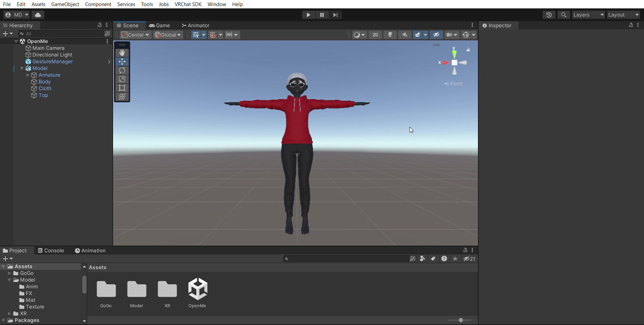Click the Play mode button
Viewport: 644px width, 325px height.
pos(308,15)
